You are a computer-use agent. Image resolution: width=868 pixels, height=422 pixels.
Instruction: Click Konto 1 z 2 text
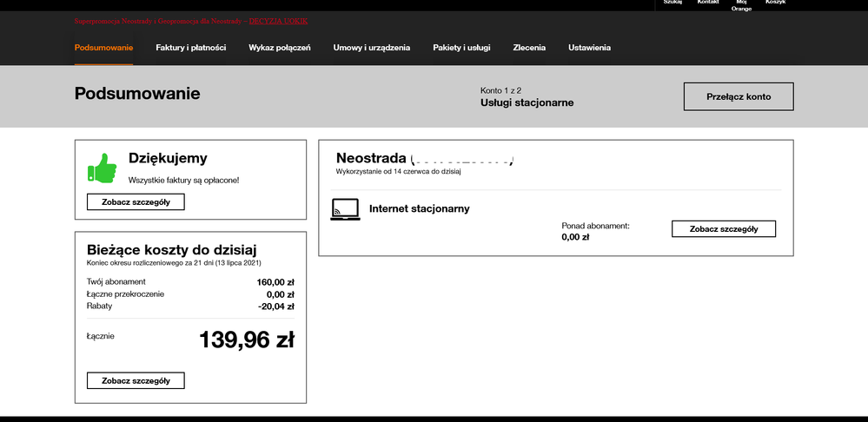[501, 90]
